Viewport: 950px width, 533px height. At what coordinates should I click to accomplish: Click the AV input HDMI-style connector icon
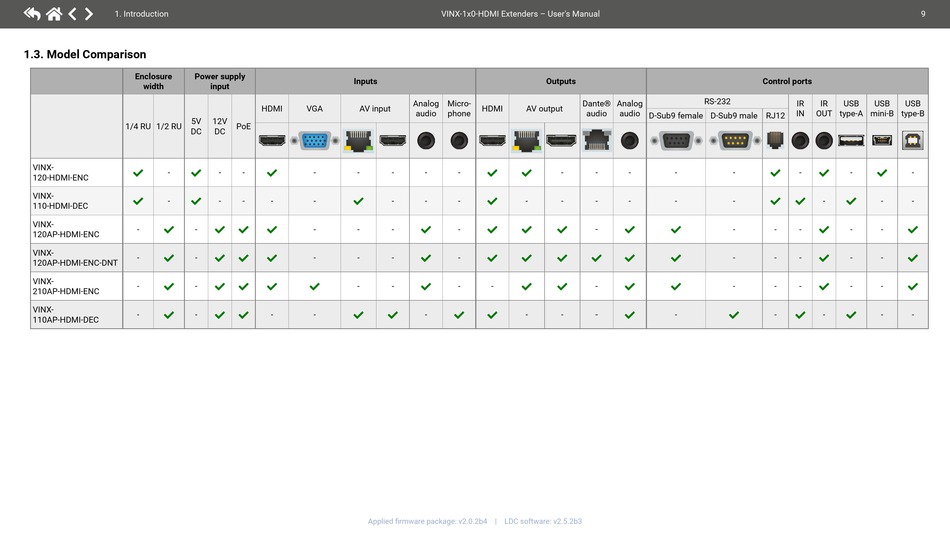[393, 141]
